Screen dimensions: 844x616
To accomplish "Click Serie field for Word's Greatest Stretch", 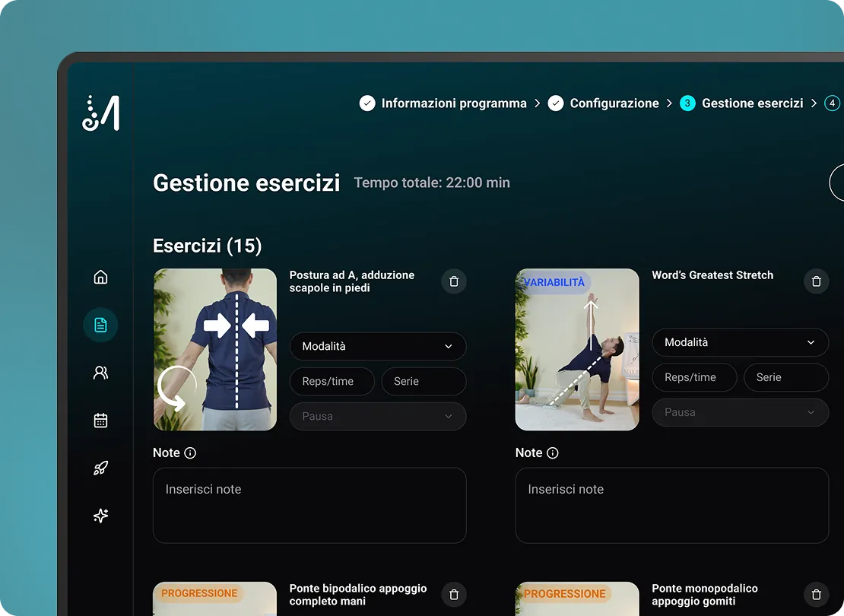I will 786,377.
